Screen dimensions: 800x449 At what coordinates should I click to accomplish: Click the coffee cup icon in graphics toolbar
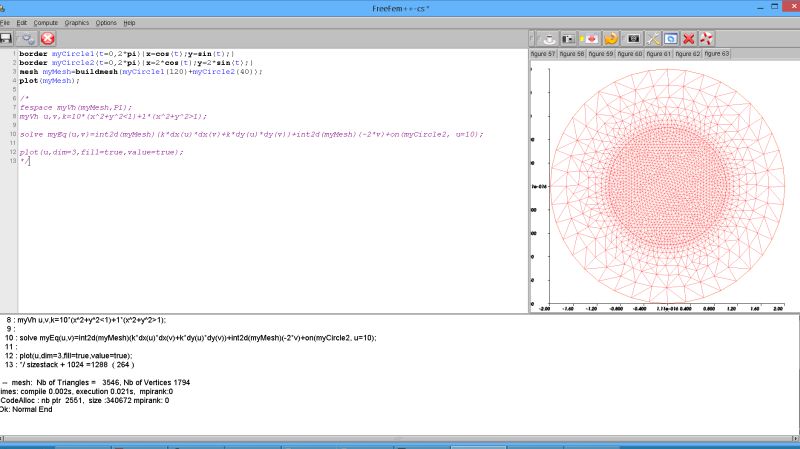pos(549,39)
